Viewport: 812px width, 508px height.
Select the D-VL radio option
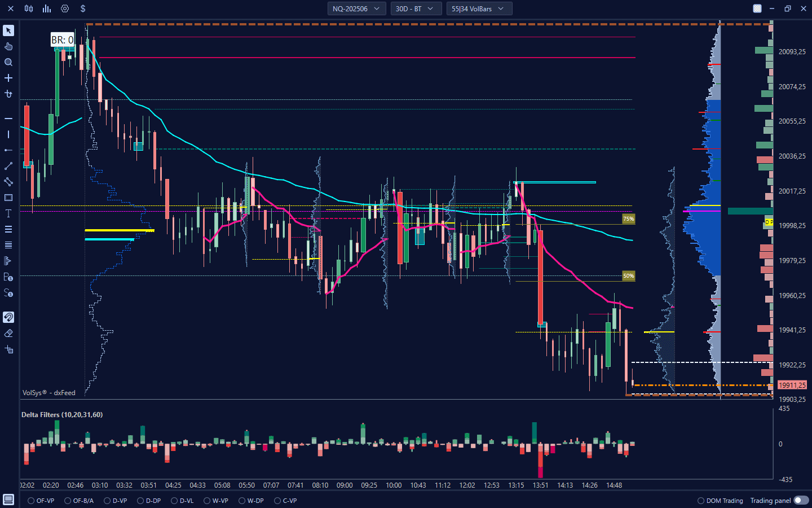click(175, 501)
